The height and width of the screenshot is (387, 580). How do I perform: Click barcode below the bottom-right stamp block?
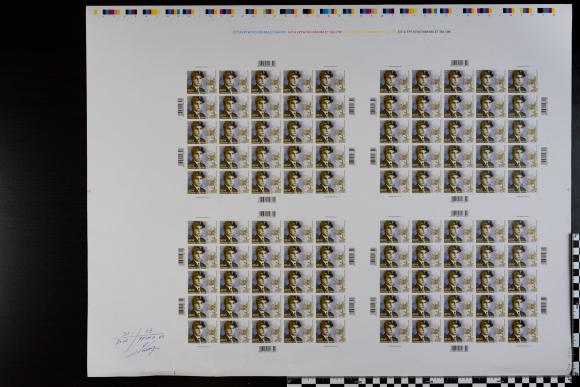pyautogui.click(x=459, y=348)
